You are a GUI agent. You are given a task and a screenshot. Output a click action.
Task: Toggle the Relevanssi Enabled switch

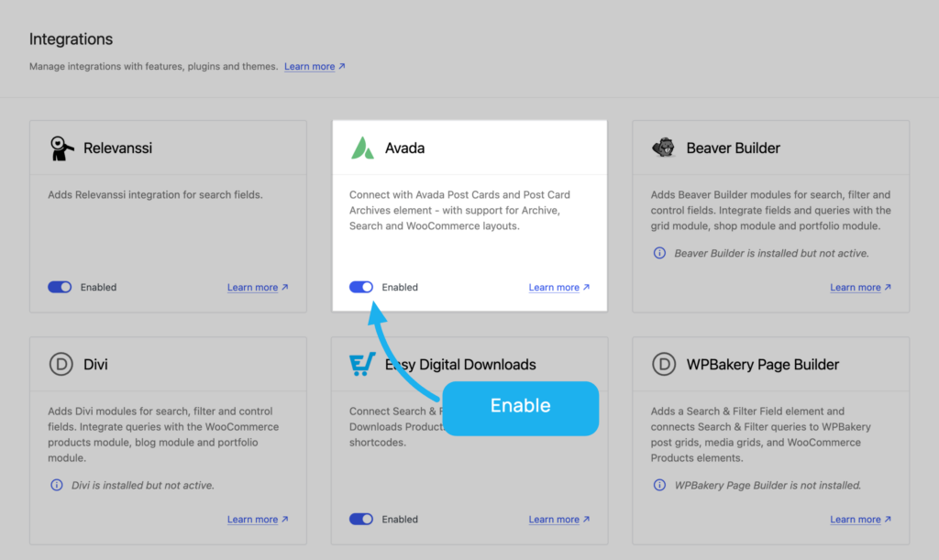point(60,287)
